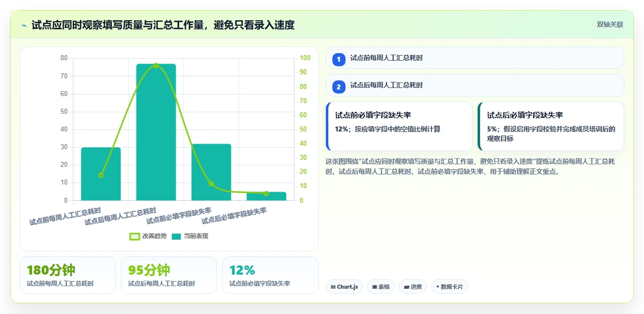Image resolution: width=644 pixels, height=314 pixels.
Task: Click the trend line point on the last bar
Action: coord(267,194)
